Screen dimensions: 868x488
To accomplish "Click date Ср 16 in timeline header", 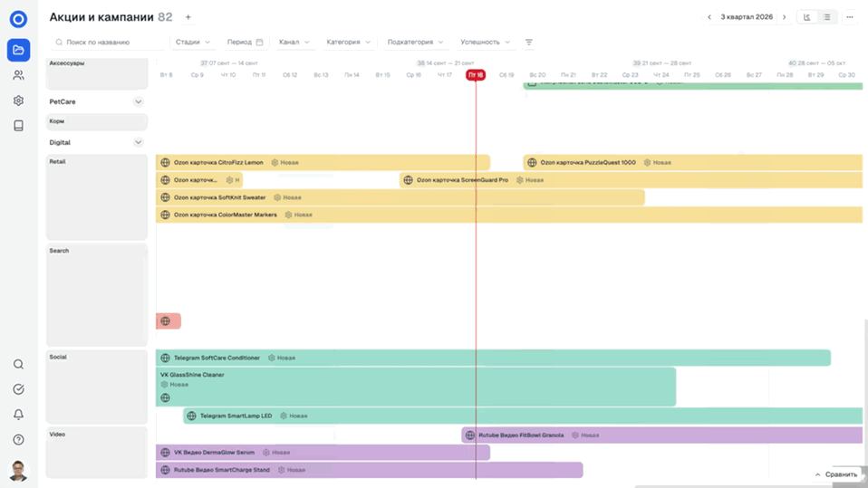I will (x=413, y=74).
